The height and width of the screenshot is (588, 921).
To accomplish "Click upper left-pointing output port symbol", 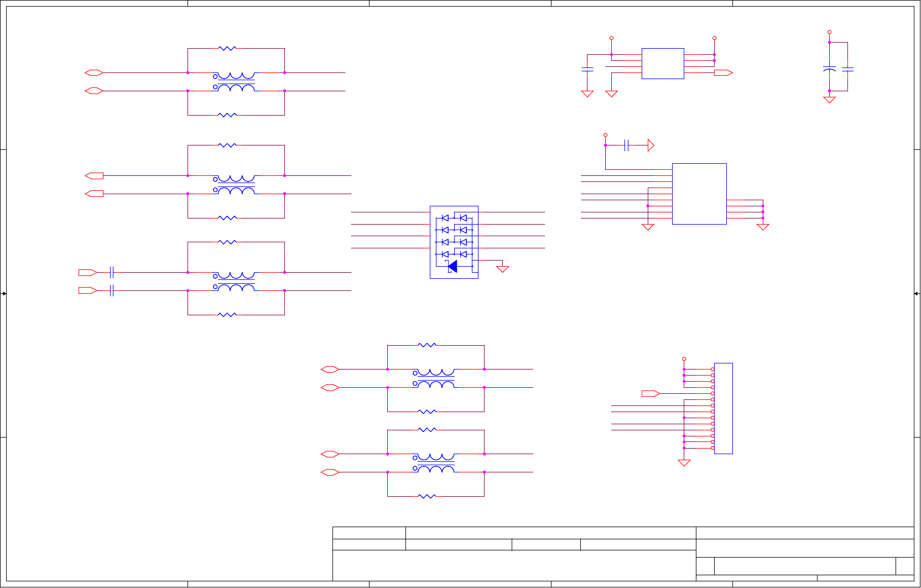I will pos(94,175).
